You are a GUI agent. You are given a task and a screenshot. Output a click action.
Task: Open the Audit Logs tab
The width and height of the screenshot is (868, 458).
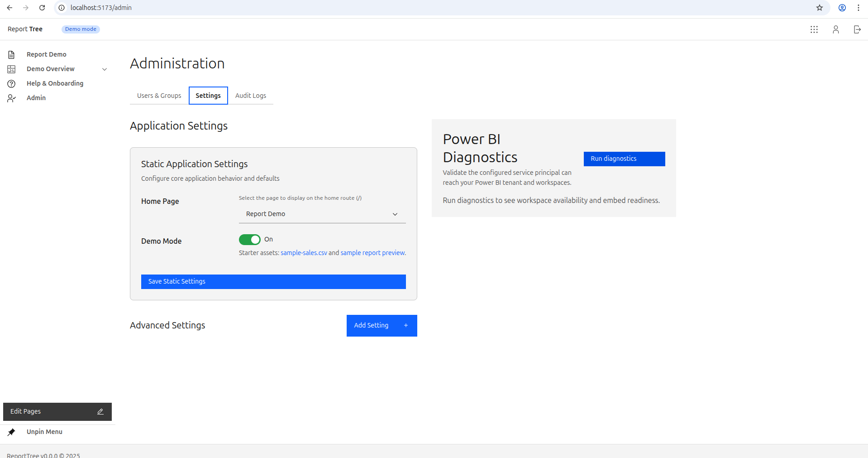pyautogui.click(x=250, y=96)
